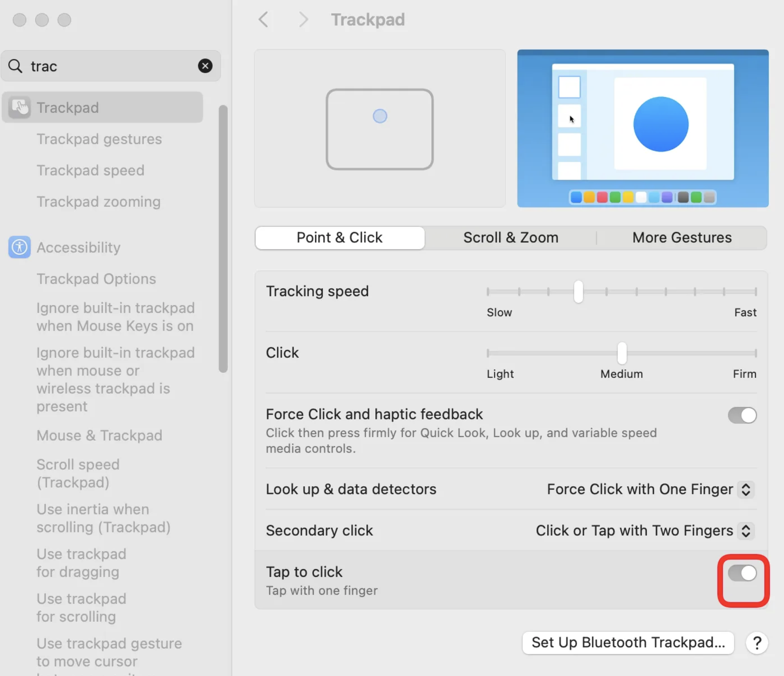This screenshot has height=676, width=784.
Task: Switch to the More Gestures tab
Action: [x=682, y=238]
